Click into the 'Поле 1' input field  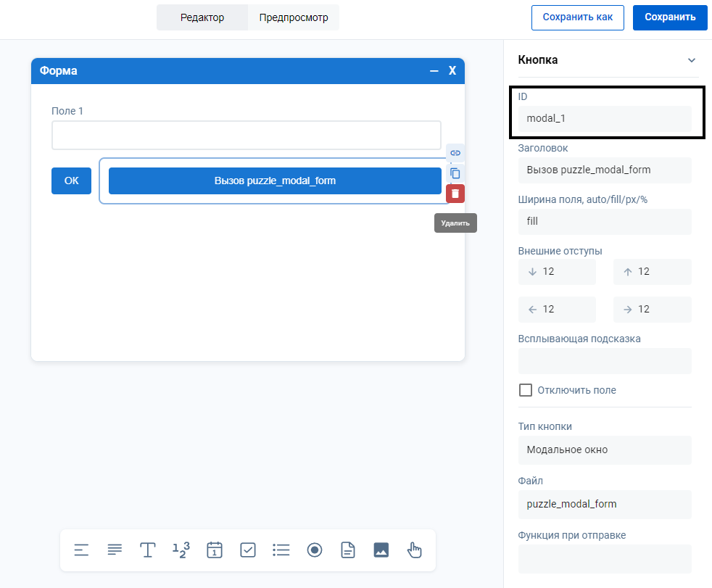tap(246, 136)
